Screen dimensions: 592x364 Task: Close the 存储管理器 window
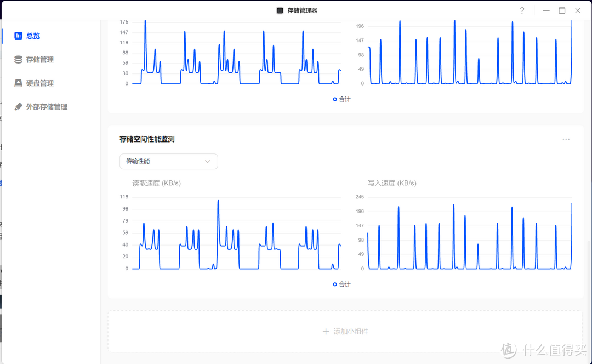[578, 10]
